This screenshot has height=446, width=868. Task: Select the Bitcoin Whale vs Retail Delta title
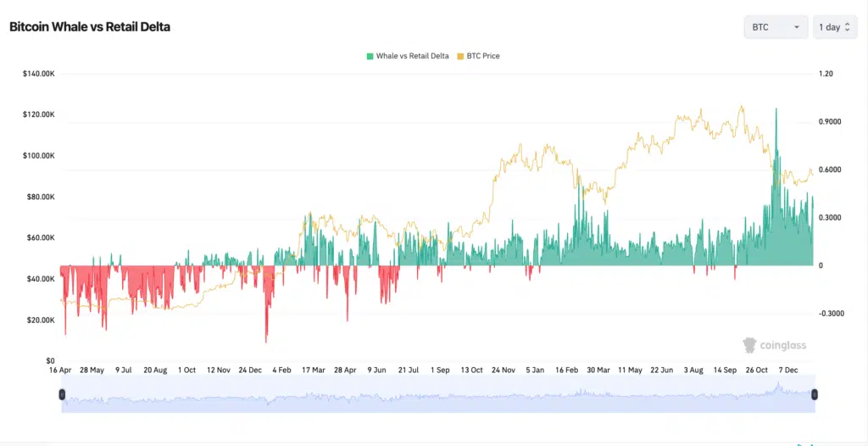[x=90, y=27]
